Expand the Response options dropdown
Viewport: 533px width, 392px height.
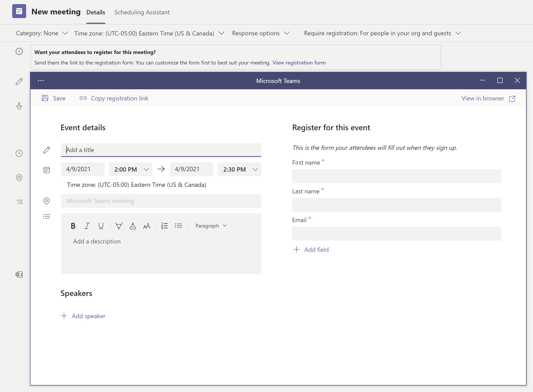pos(261,33)
